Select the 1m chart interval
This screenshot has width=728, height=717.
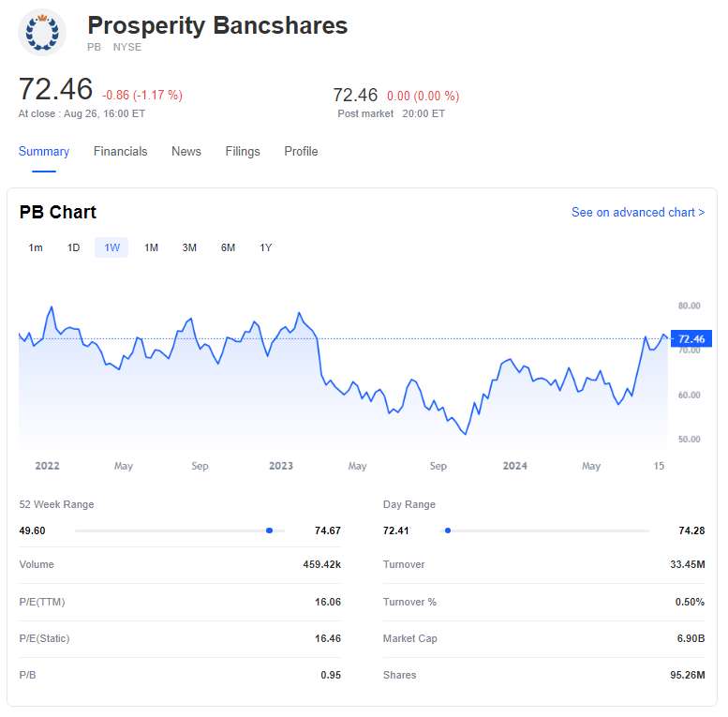[36, 247]
